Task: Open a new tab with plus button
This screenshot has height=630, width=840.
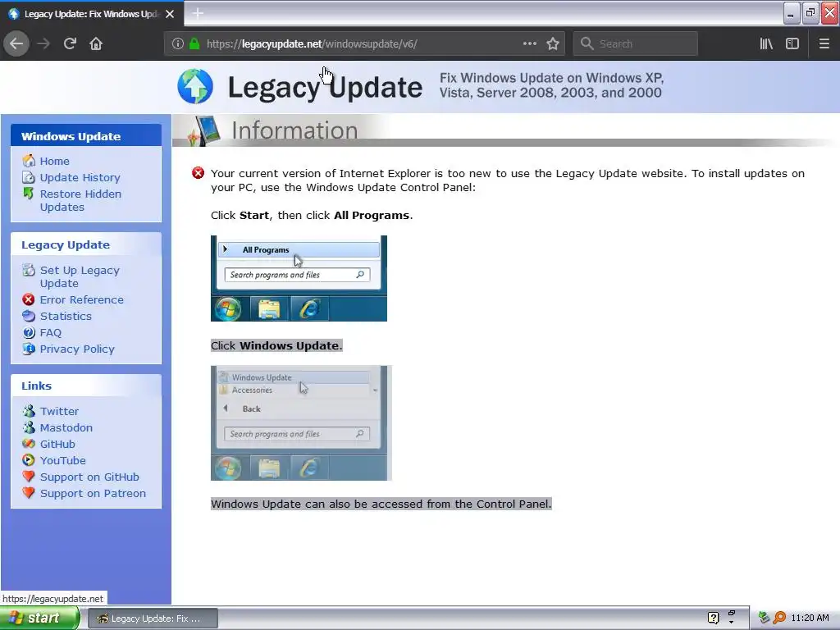Action: click(198, 13)
